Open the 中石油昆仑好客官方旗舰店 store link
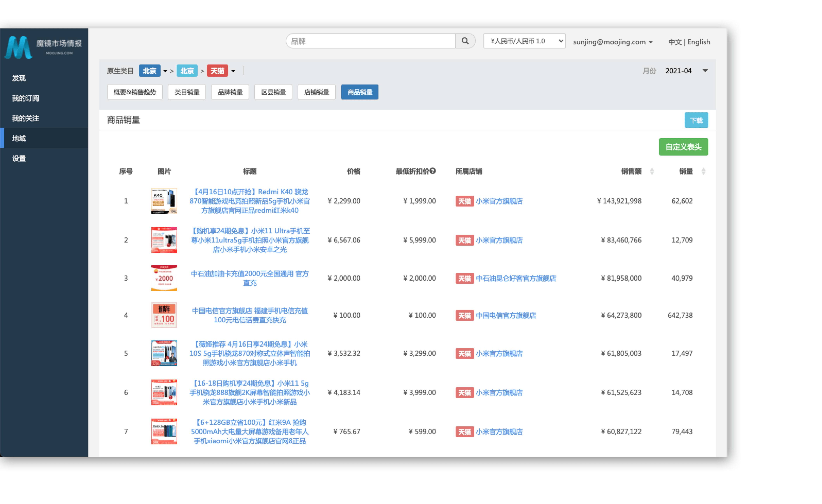Screen dimensions: 822x504 [516, 278]
